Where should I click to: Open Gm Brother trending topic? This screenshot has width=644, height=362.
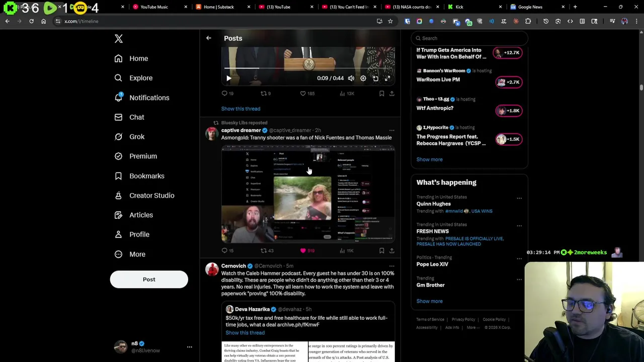(x=431, y=285)
